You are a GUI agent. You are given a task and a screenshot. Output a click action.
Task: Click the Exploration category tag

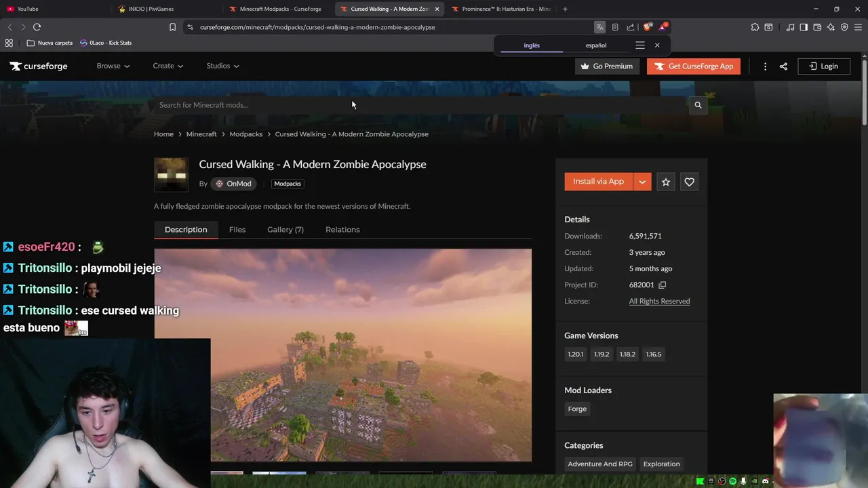click(661, 464)
